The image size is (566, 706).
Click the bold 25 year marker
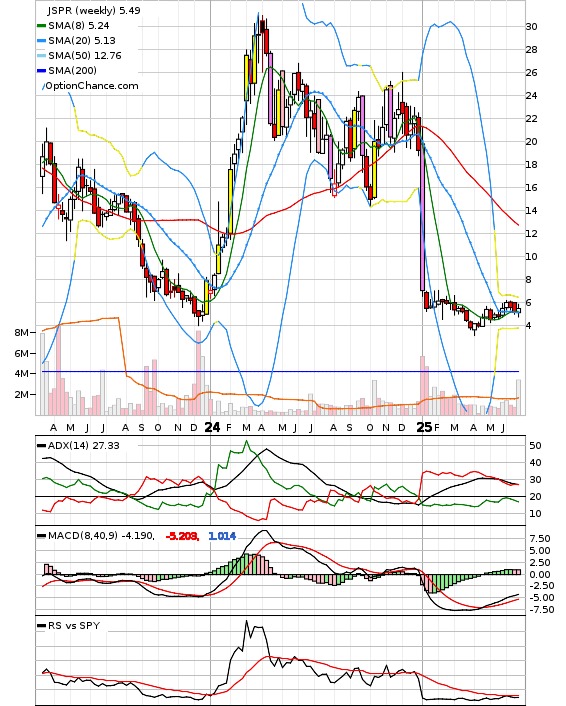(424, 427)
